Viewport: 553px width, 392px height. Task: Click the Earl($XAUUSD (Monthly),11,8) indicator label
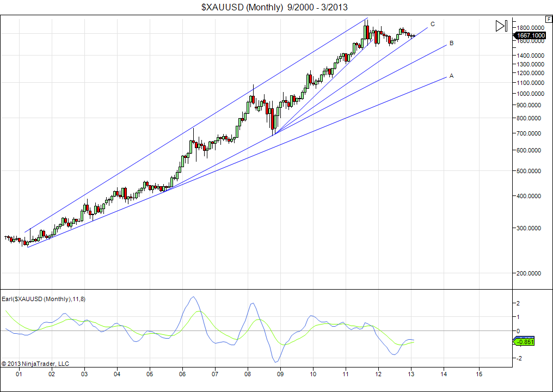44,299
